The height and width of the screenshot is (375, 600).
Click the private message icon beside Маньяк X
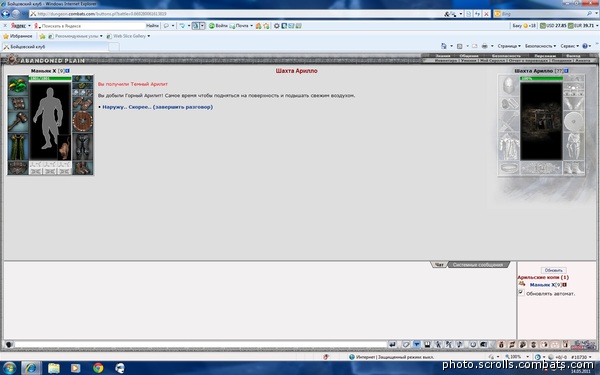[522, 284]
